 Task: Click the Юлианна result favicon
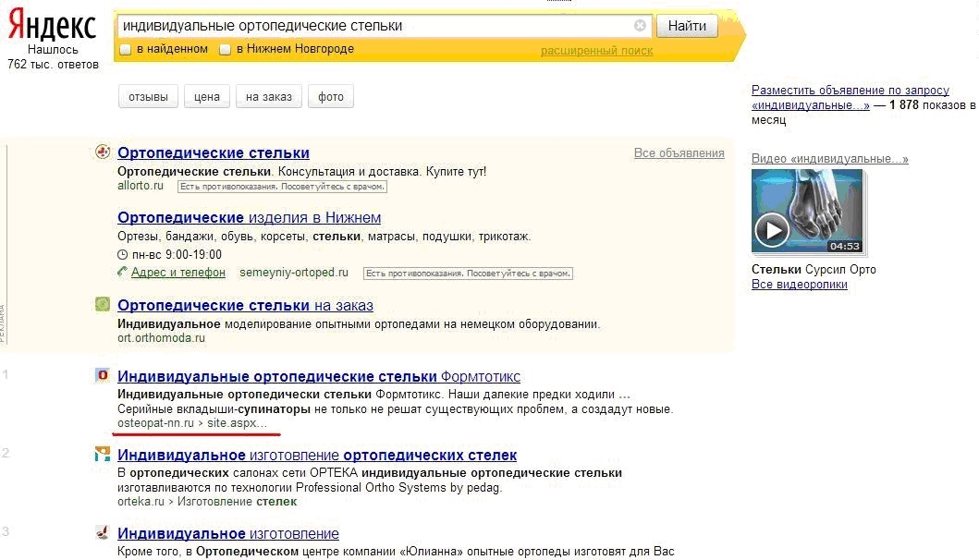pos(103,532)
